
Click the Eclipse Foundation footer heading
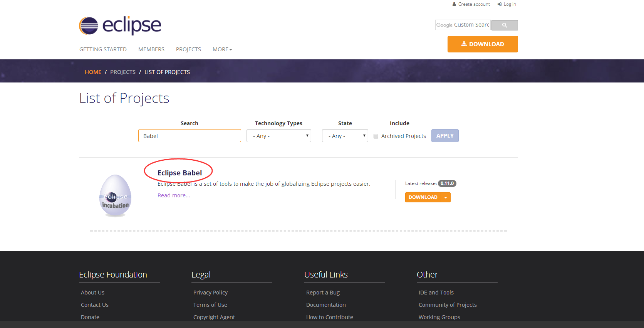point(113,275)
